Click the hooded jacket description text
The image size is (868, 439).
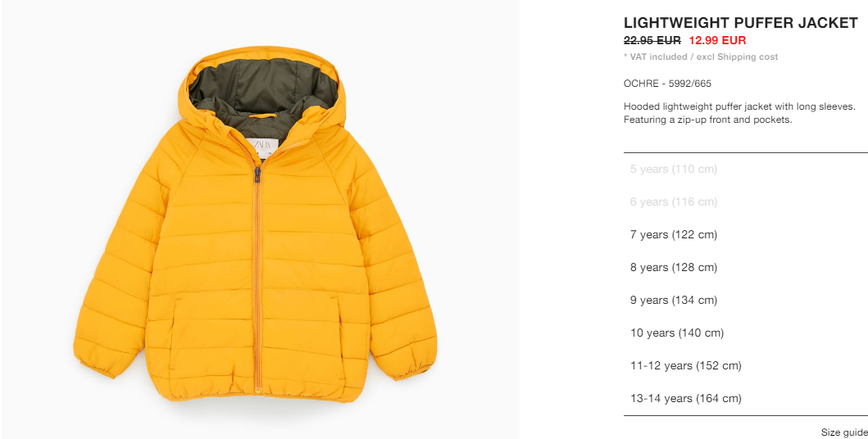[739, 113]
